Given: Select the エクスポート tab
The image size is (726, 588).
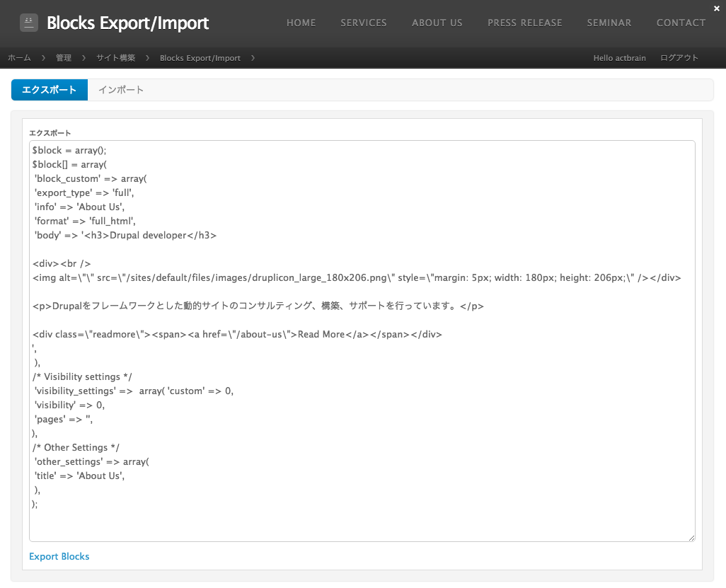Looking at the screenshot, I should coord(49,90).
